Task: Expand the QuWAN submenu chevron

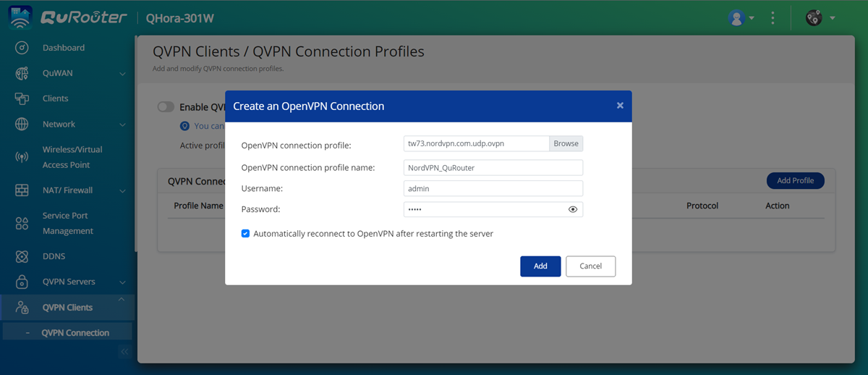Action: (122, 74)
